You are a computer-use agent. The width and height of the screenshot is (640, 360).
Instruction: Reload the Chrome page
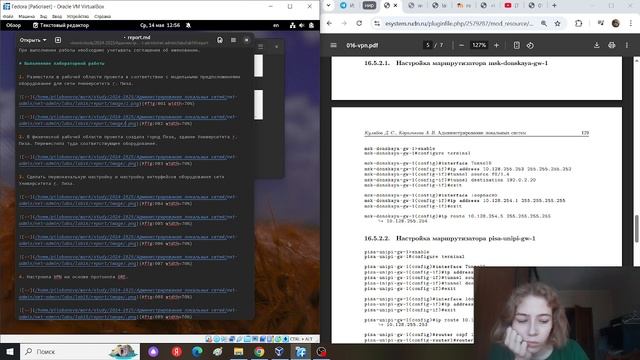coord(359,24)
